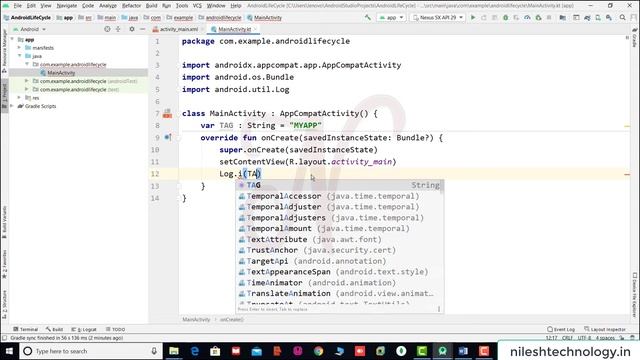Expand the manifests folder
This screenshot has width=640, height=360.
pyautogui.click(x=19, y=48)
